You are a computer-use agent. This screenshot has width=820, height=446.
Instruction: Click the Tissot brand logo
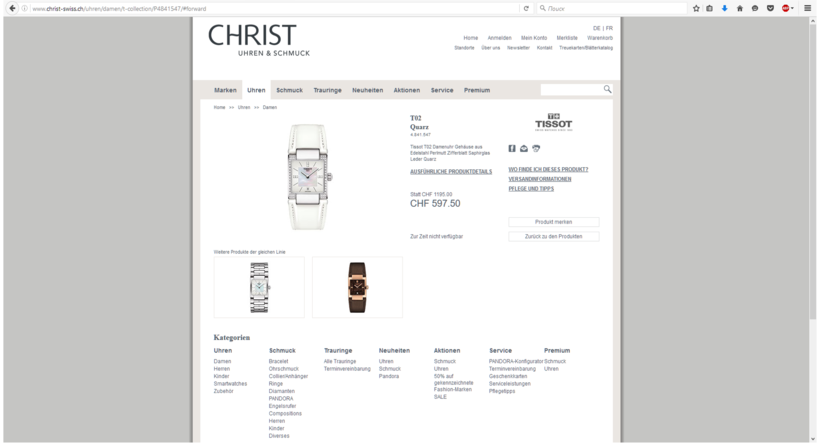553,122
